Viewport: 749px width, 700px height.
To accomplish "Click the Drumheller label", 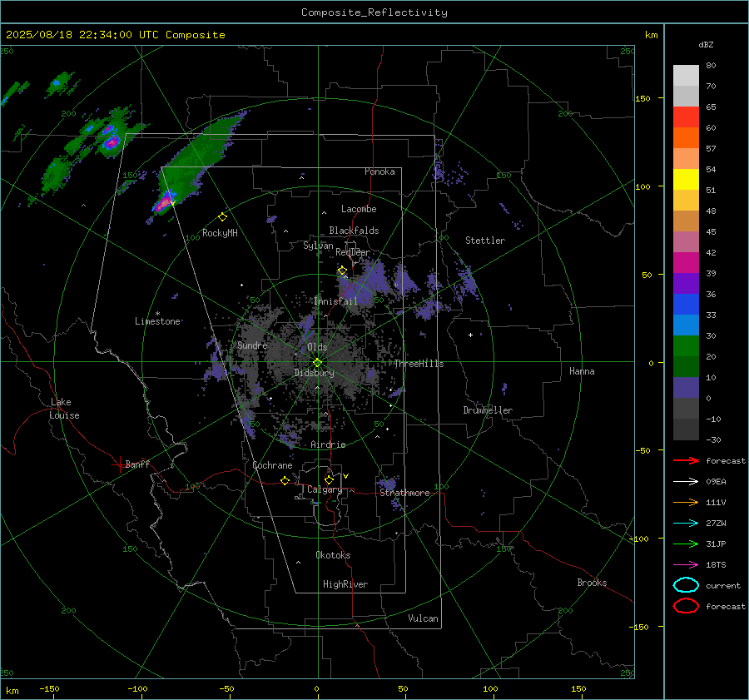I will (488, 410).
